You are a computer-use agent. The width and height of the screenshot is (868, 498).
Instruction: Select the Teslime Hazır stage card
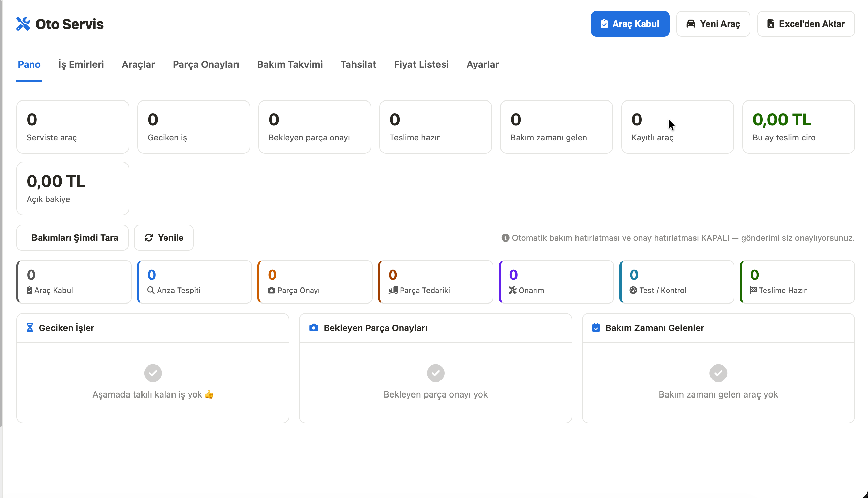point(797,282)
